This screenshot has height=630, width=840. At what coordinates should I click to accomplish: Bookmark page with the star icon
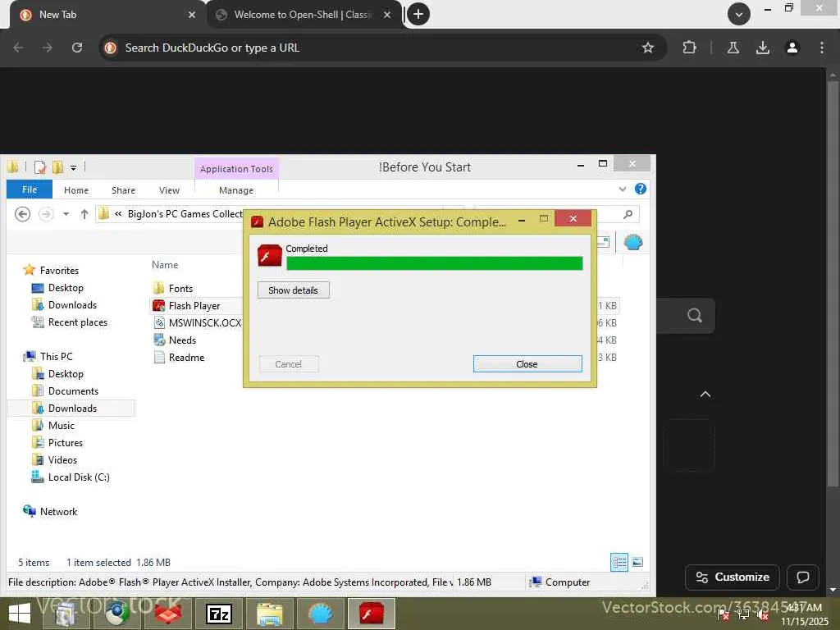[648, 48]
